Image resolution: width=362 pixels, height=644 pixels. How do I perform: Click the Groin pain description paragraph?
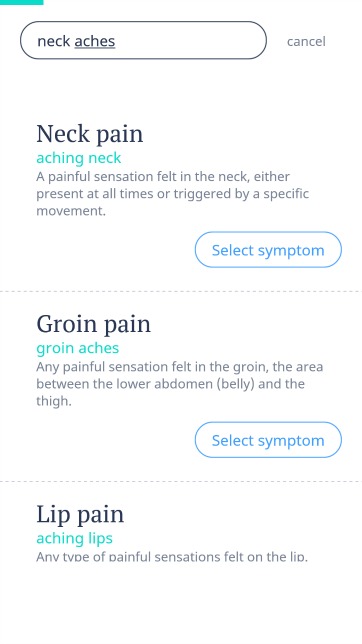[180, 384]
